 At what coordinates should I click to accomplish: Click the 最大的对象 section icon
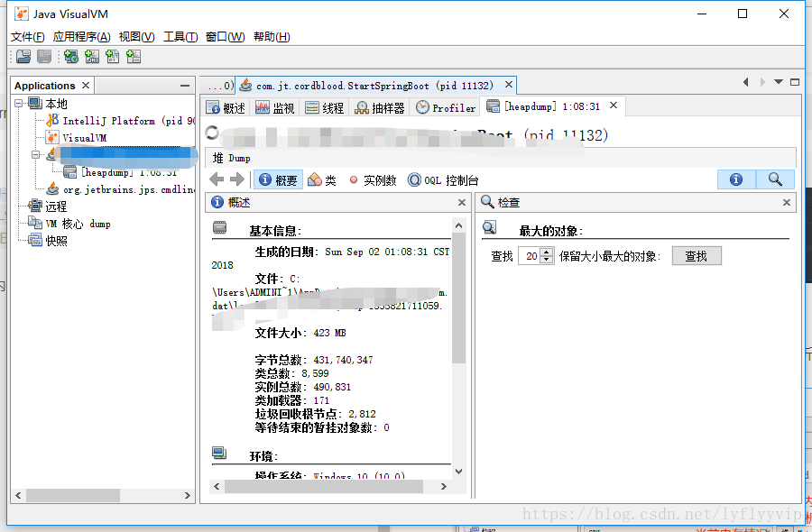tap(489, 227)
